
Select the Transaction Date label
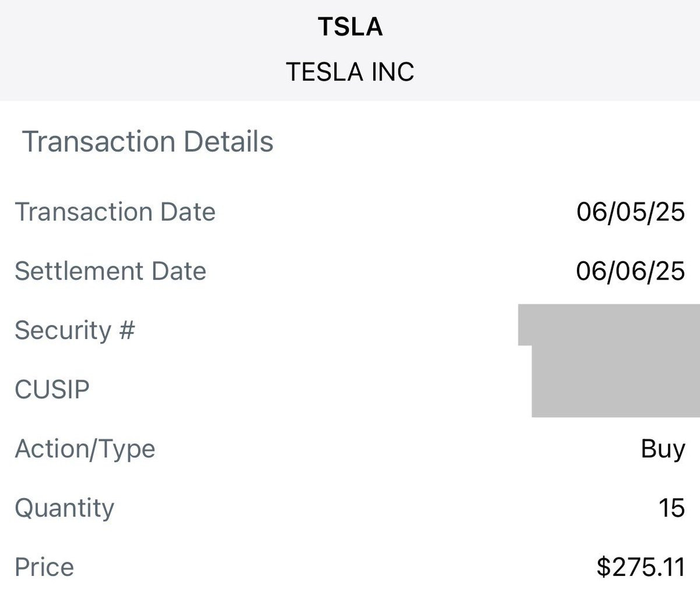[x=115, y=212]
